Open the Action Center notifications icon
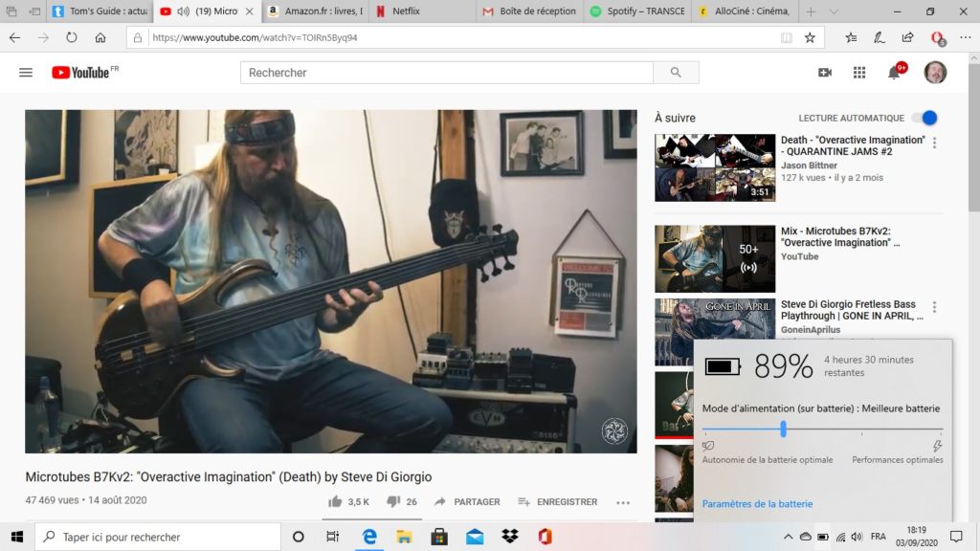 click(x=956, y=537)
